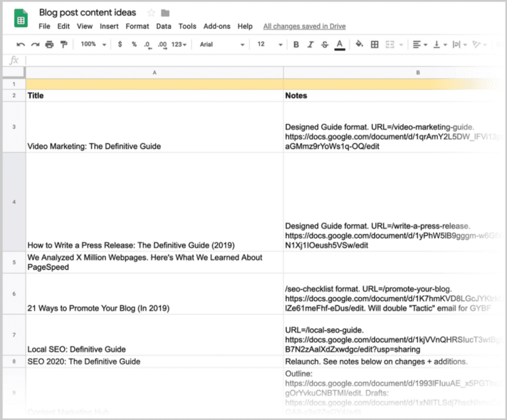Viewport: 507px width, 420px height.
Task: Open text rotation dropdown
Action: click(x=479, y=44)
